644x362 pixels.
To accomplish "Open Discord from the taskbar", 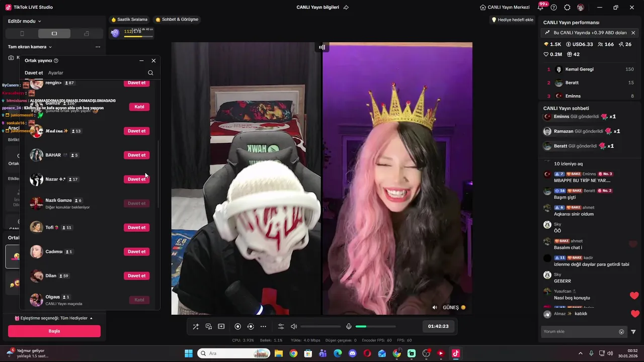I will pos(352,353).
